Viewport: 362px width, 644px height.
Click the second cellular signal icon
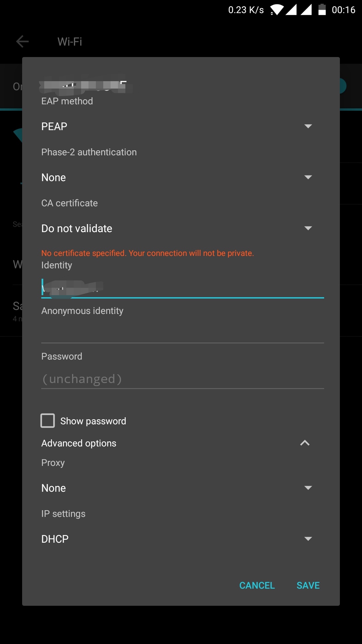(307, 10)
